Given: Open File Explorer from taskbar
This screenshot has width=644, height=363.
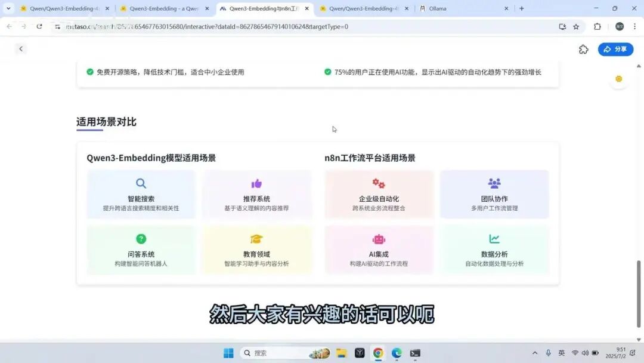Looking at the screenshot, I should point(341,353).
